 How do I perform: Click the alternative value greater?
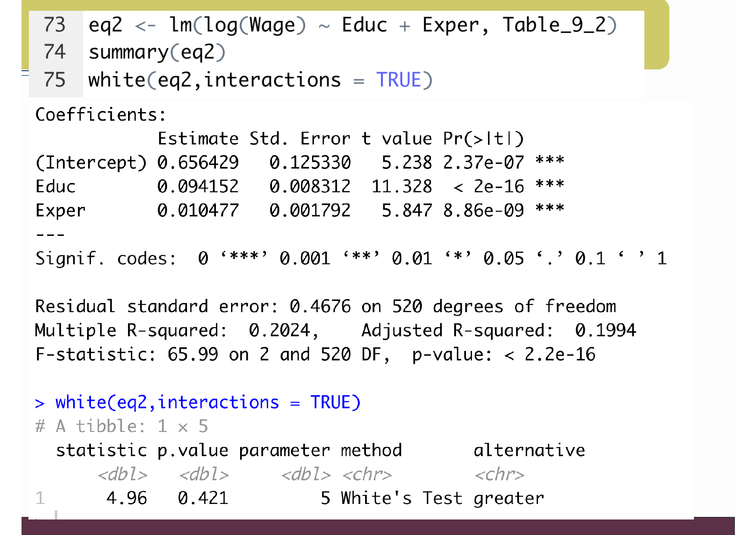(509, 498)
